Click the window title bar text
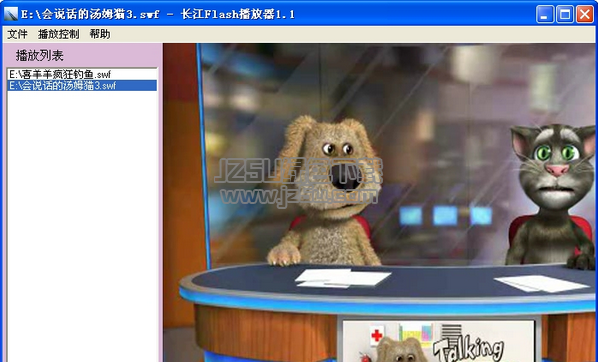The width and height of the screenshot is (598, 362). click(x=158, y=14)
